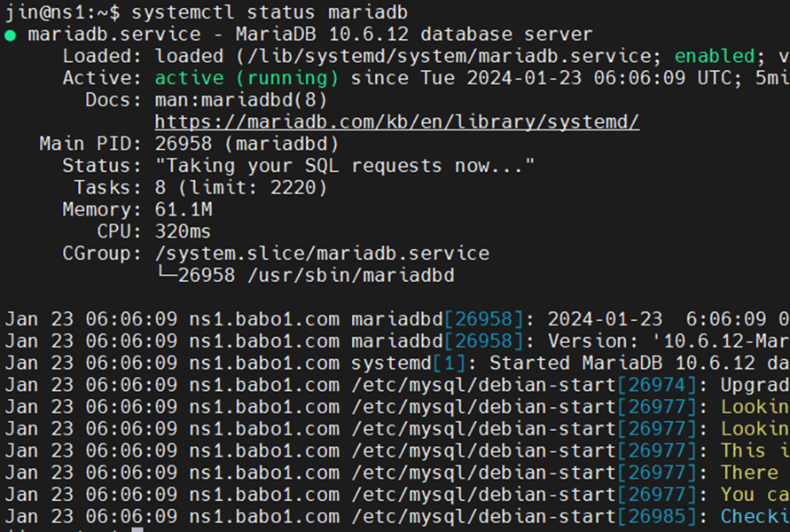This screenshot has height=532, width=790.
Task: Click the 'Loaded:' field label
Action: tap(102, 57)
